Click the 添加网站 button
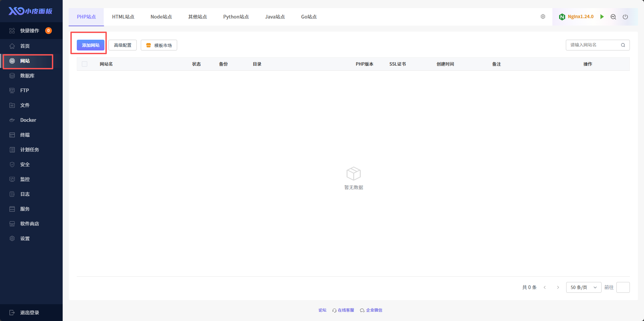The height and width of the screenshot is (321, 644). pos(90,45)
